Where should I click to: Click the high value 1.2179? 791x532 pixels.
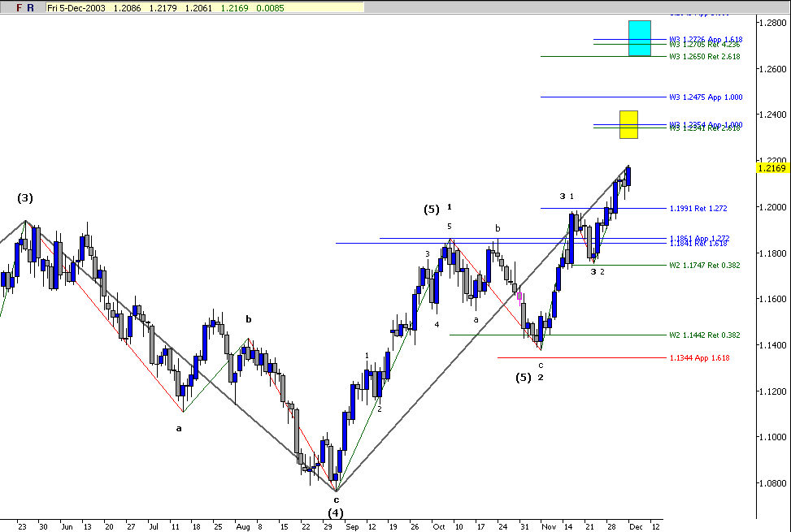[x=163, y=7]
